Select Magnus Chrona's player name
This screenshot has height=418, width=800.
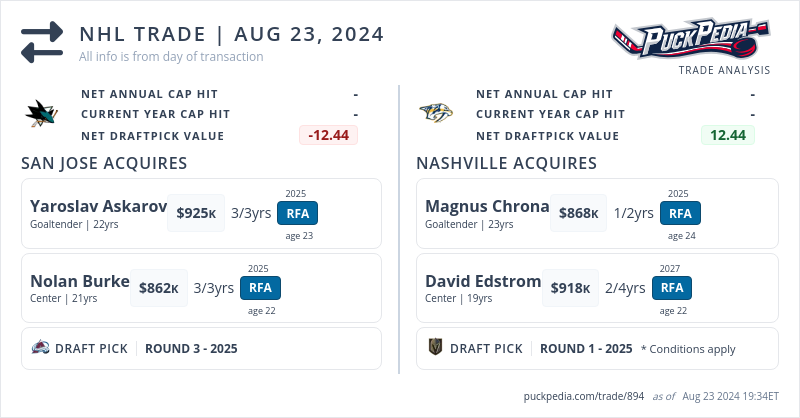point(487,206)
